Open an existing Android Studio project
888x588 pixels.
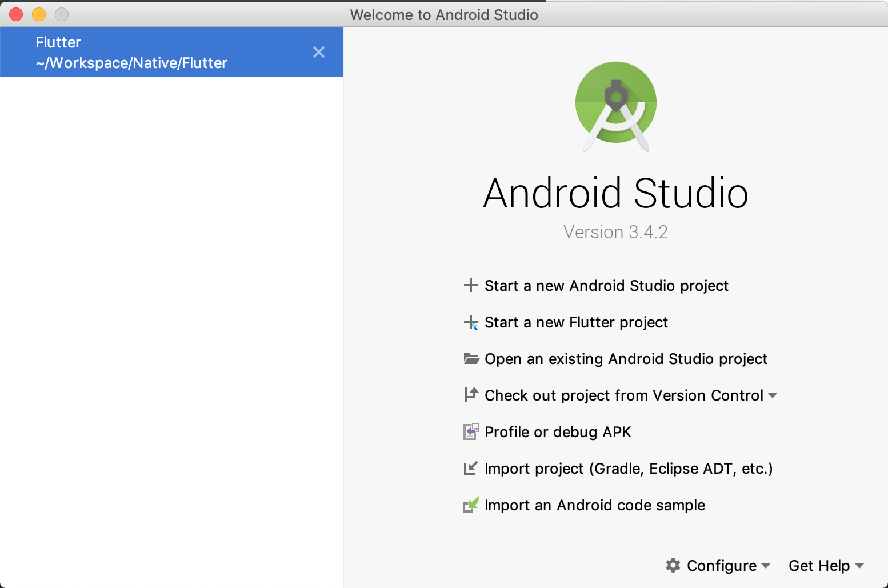(x=626, y=359)
